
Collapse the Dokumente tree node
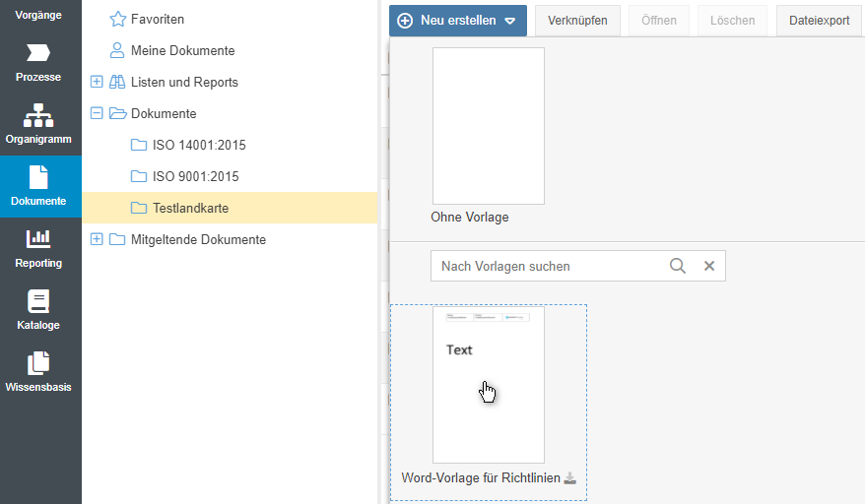point(97,113)
